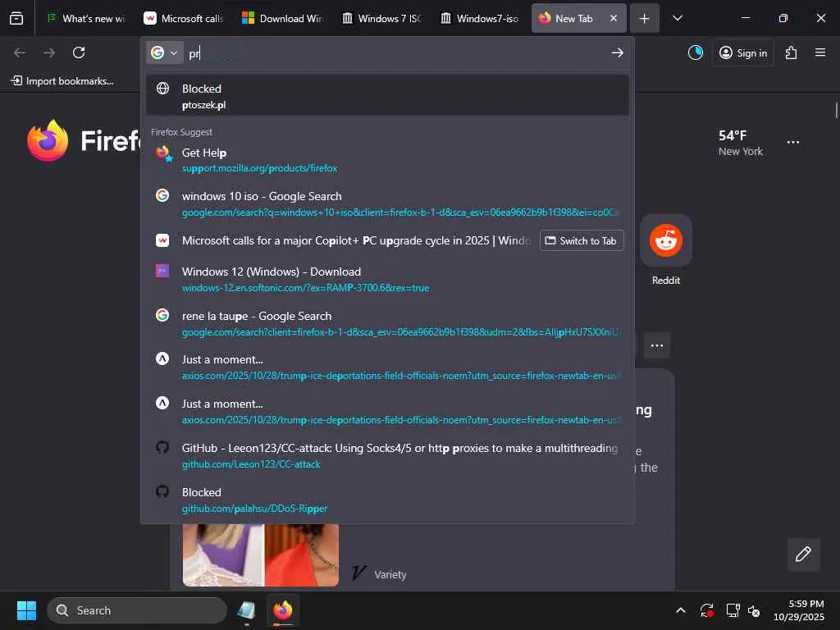Open the clock showing 5:59 PM 10/29/2025
This screenshot has width=840, height=630.
pos(798,610)
